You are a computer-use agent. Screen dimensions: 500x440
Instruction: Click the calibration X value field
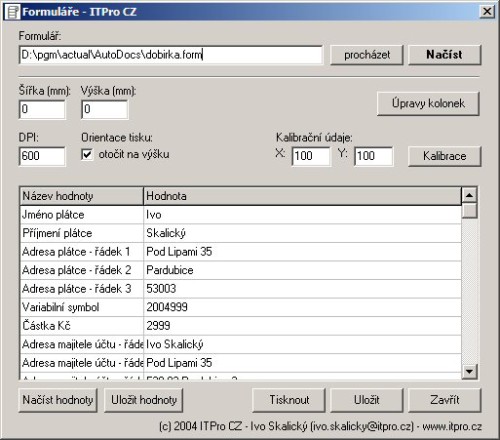[311, 156]
